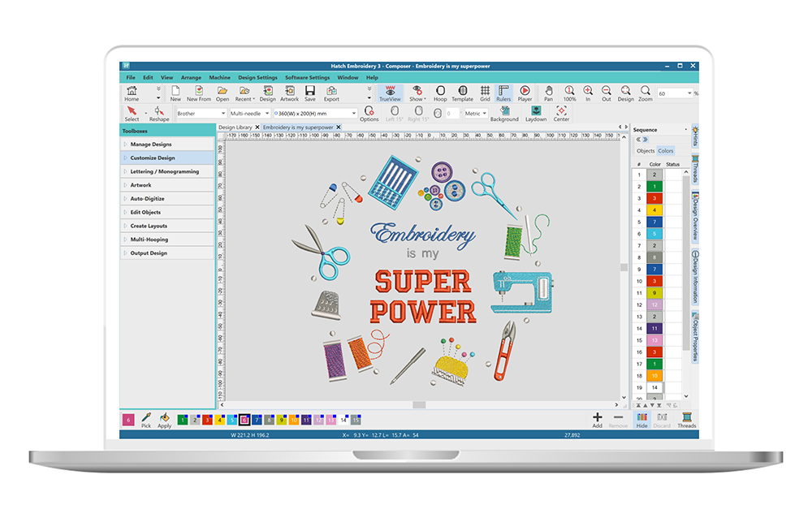
Task: Click the Add color button
Action: [x=597, y=419]
